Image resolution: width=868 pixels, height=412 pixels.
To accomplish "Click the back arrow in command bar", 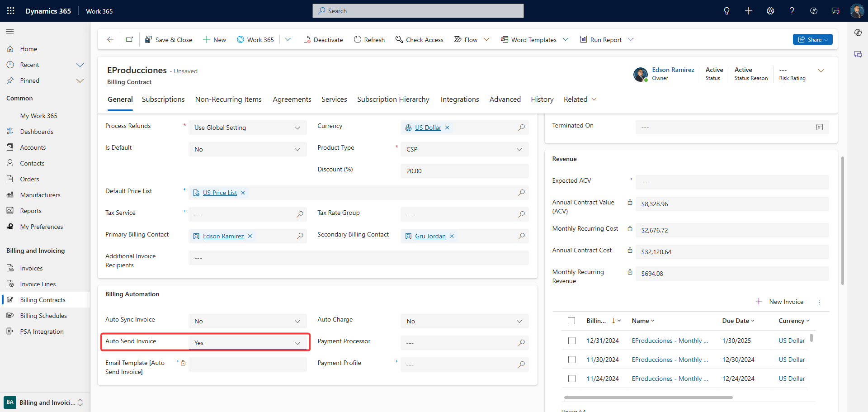I will coord(110,40).
